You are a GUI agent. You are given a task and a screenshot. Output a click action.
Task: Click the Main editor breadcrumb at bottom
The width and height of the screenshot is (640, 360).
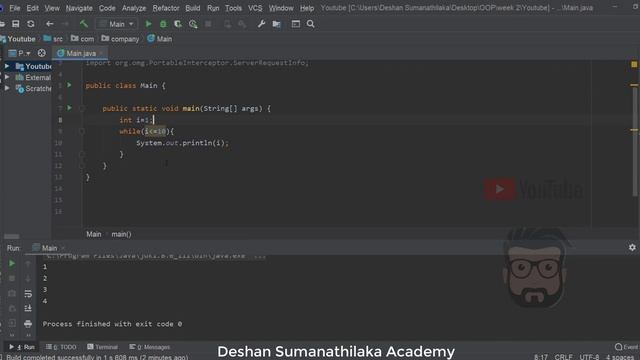tap(94, 234)
